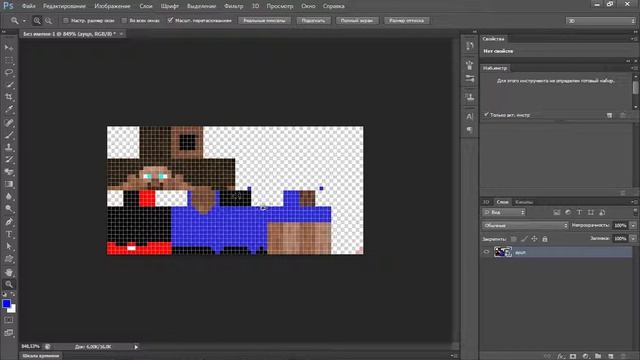Screen dimensions: 640x360
Task: Toggle Quick Mask mode icon
Action: (x=9, y=320)
